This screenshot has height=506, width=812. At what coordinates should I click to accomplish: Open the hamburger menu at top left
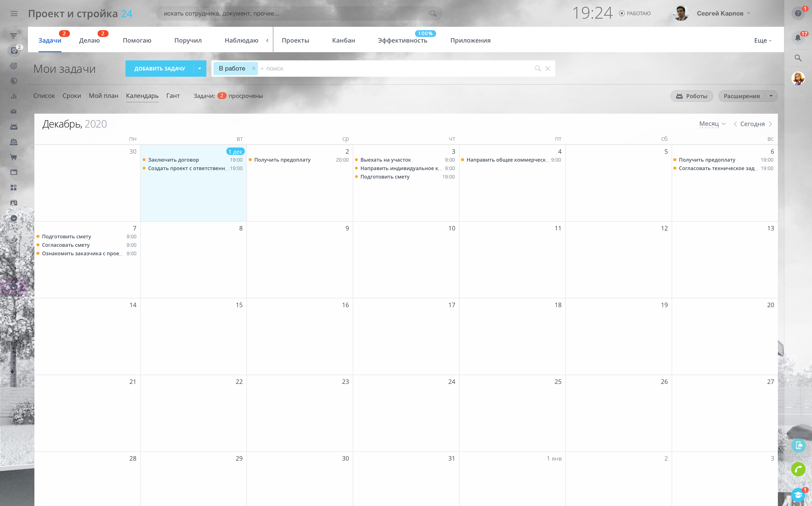pyautogui.click(x=14, y=13)
